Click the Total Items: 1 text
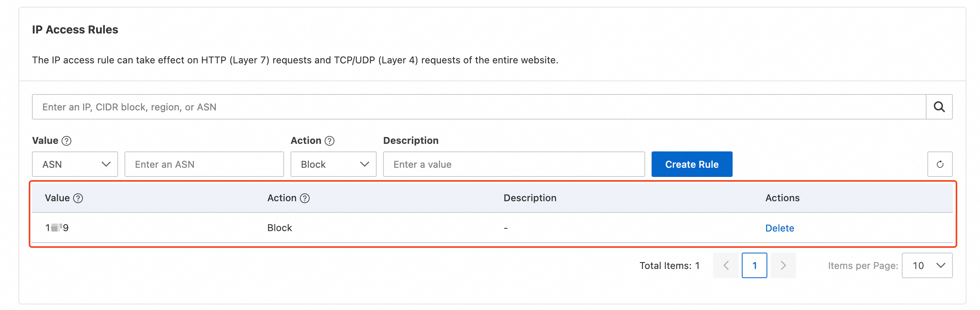Image resolution: width=980 pixels, height=310 pixels. [670, 266]
